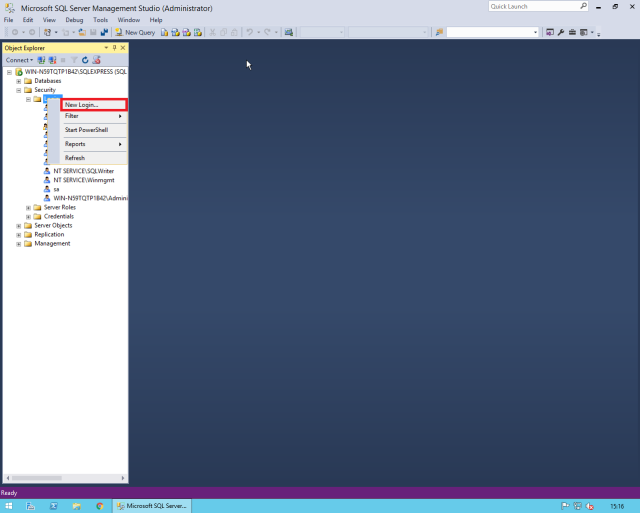The width and height of the screenshot is (640, 513).
Task: Expand the Credentials folder
Action: tap(28, 216)
